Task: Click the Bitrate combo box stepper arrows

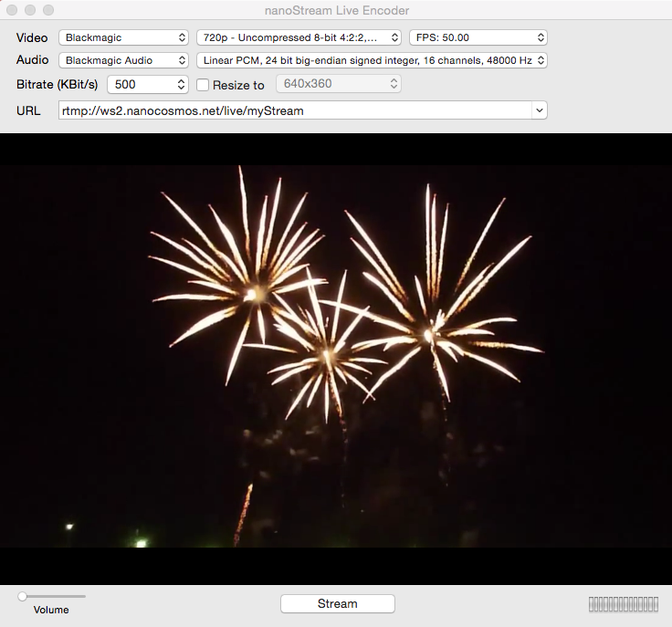Action: pos(180,84)
